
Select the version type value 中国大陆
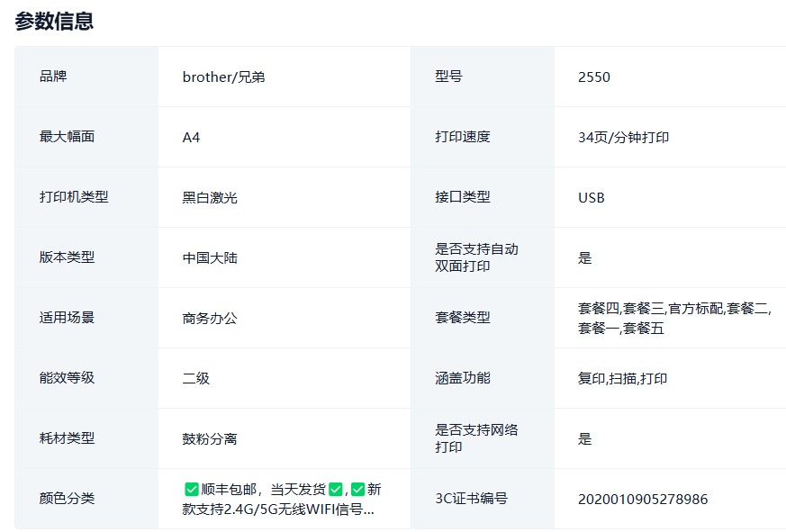point(210,258)
